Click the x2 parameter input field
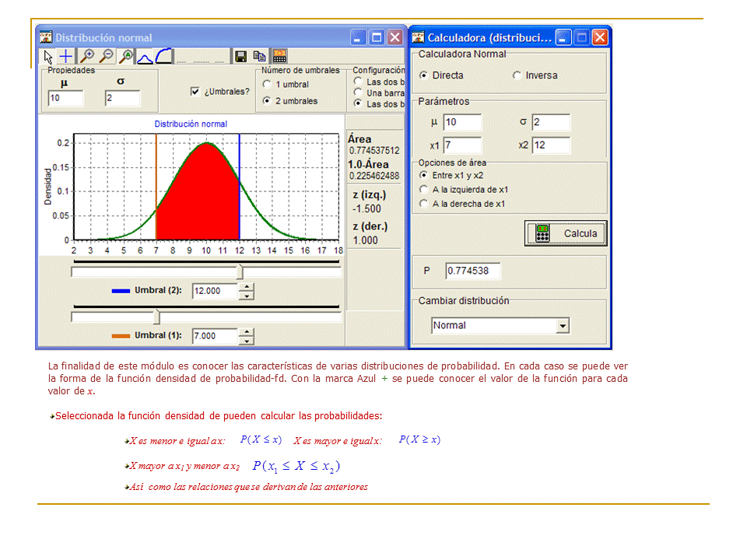The image size is (747, 560). 551,145
